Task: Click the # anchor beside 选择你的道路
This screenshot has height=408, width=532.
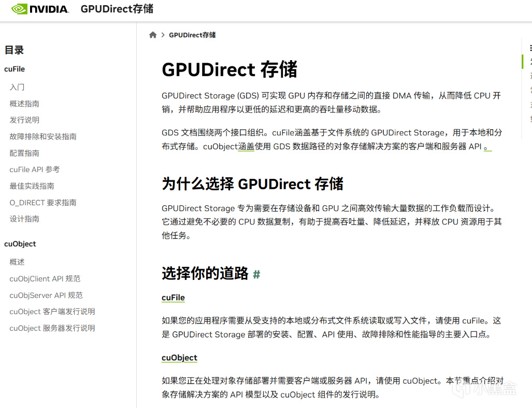Action: tap(256, 274)
